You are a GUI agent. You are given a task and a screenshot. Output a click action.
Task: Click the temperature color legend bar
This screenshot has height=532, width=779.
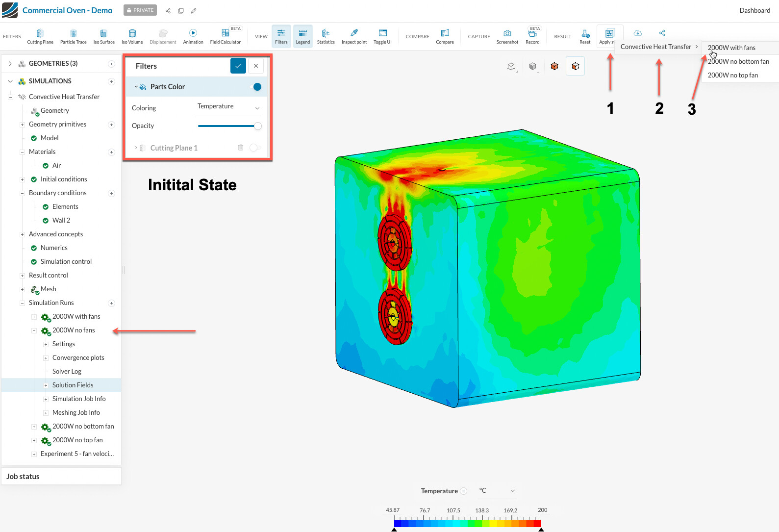click(x=468, y=524)
